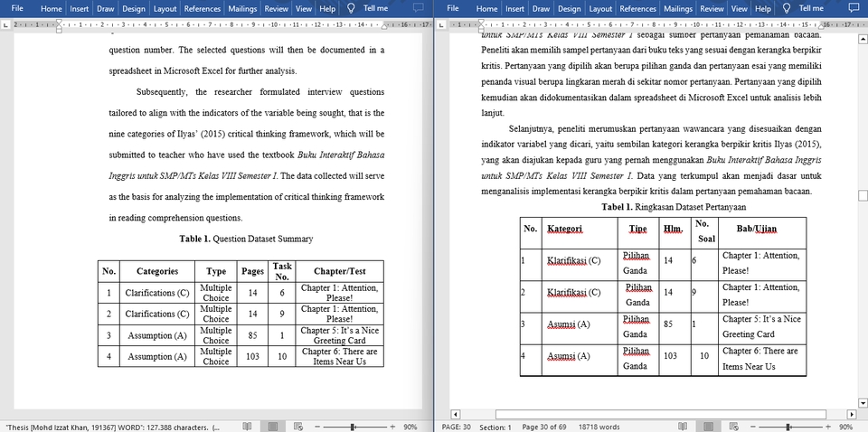Screen dimensions: 868x432
Task: Open References tab in left window
Action: pos(202,8)
